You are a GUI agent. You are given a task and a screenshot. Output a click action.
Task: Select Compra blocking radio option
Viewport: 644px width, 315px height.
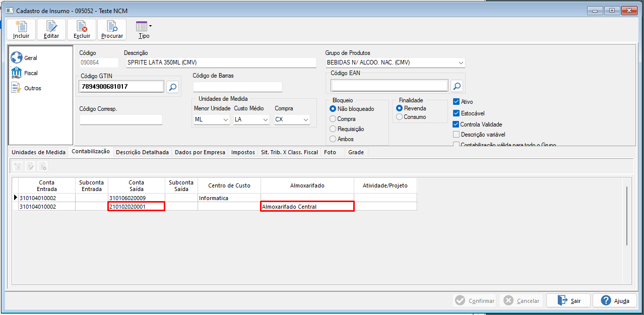click(x=343, y=119)
